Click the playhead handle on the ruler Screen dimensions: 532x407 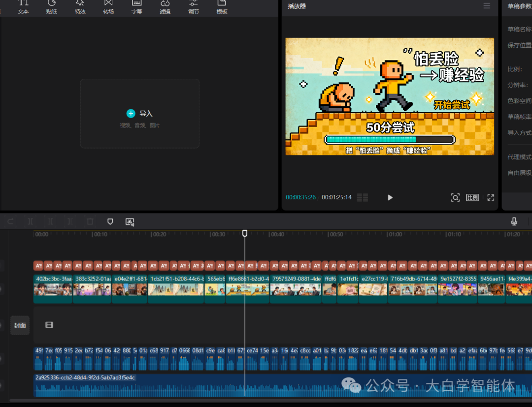point(245,233)
